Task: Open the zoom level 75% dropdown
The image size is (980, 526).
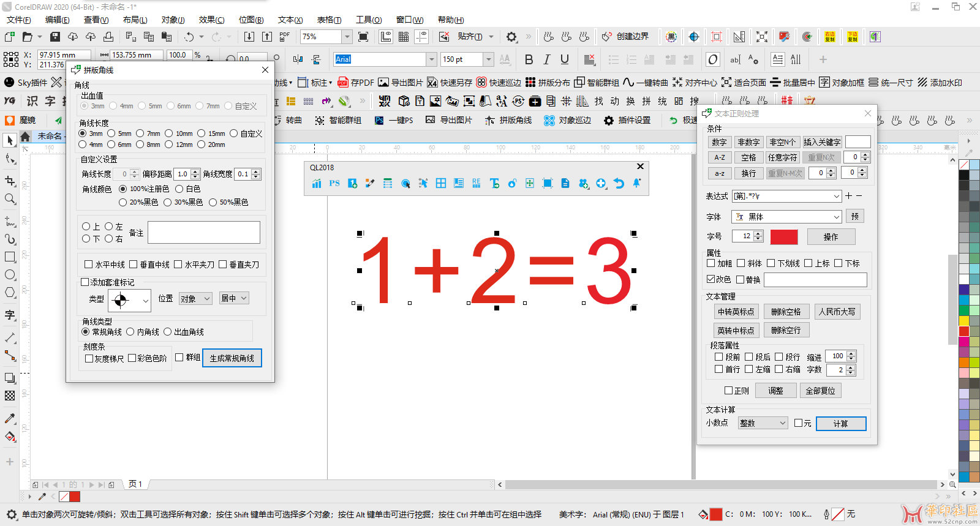Action: tap(347, 37)
